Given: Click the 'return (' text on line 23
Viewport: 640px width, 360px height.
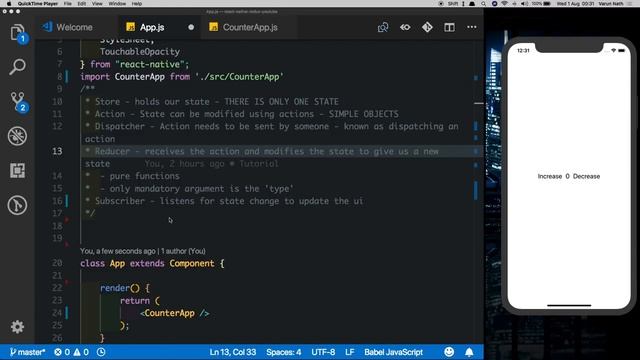Looking at the screenshot, I should click(140, 301).
